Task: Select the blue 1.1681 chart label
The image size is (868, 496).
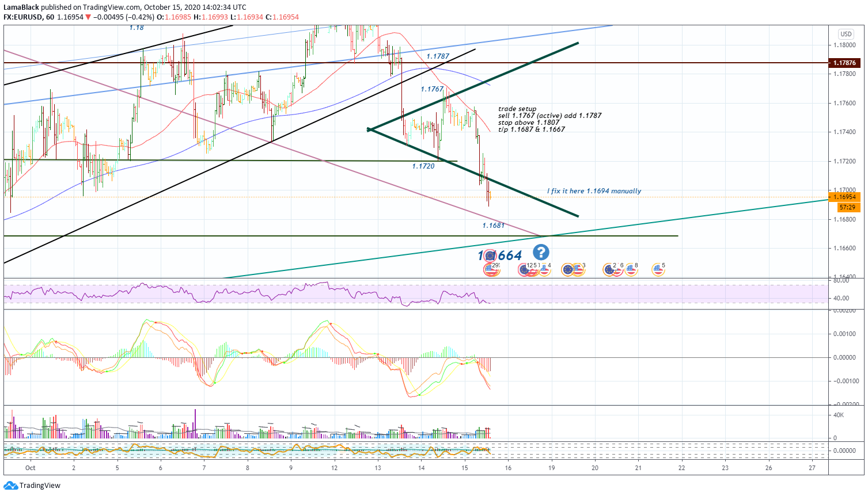Action: pos(494,226)
